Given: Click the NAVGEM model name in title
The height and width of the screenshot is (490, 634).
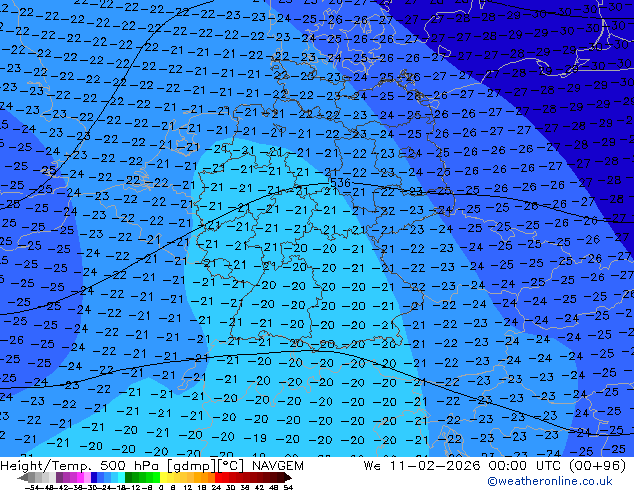Looking at the screenshot, I should 278,466.
